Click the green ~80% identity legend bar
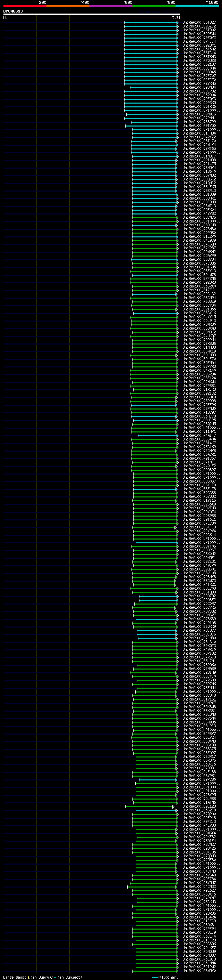The image size is (222, 980). [x=154, y=6]
